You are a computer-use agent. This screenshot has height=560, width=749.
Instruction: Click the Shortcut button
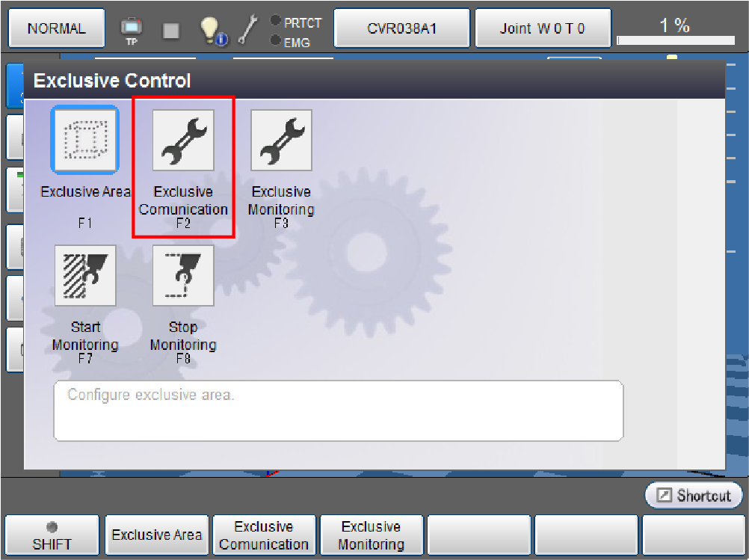pyautogui.click(x=694, y=496)
